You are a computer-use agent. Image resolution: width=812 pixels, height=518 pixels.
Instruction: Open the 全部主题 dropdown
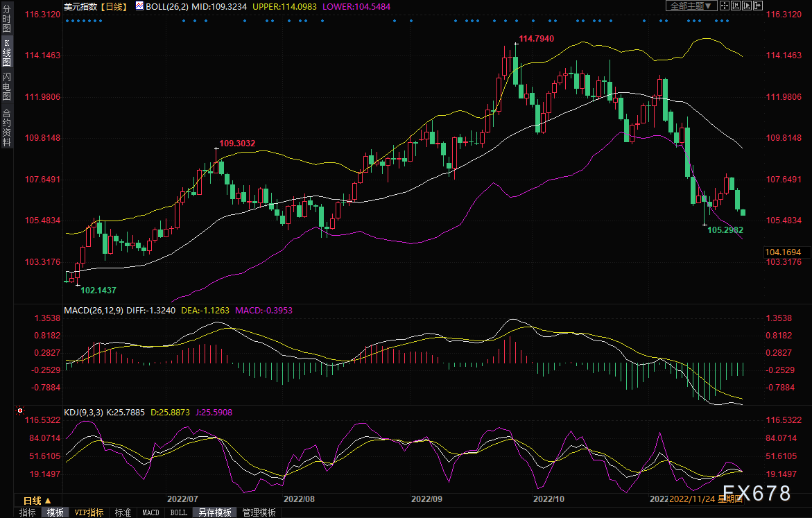691,6
